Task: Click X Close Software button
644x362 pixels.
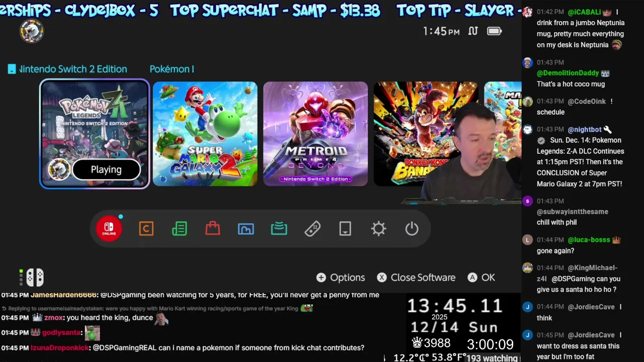Action: tap(416, 278)
